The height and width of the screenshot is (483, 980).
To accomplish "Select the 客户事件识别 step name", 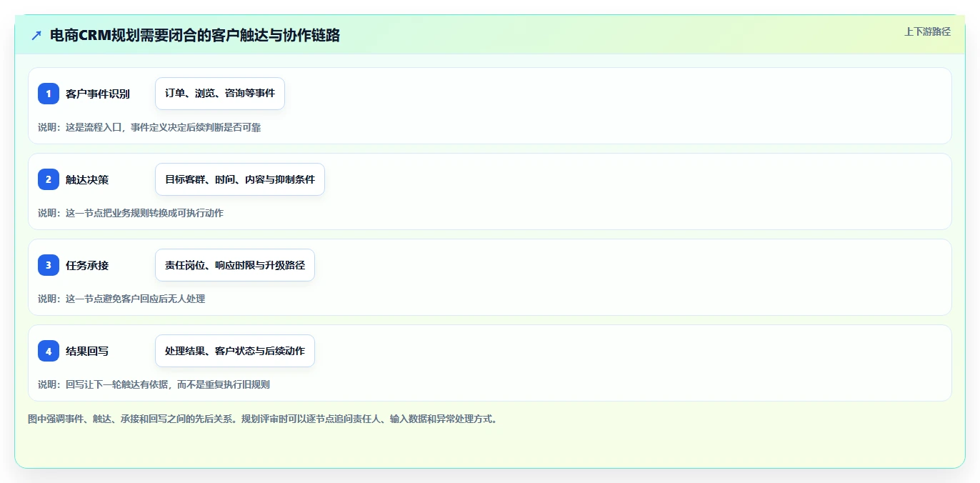I will point(98,94).
